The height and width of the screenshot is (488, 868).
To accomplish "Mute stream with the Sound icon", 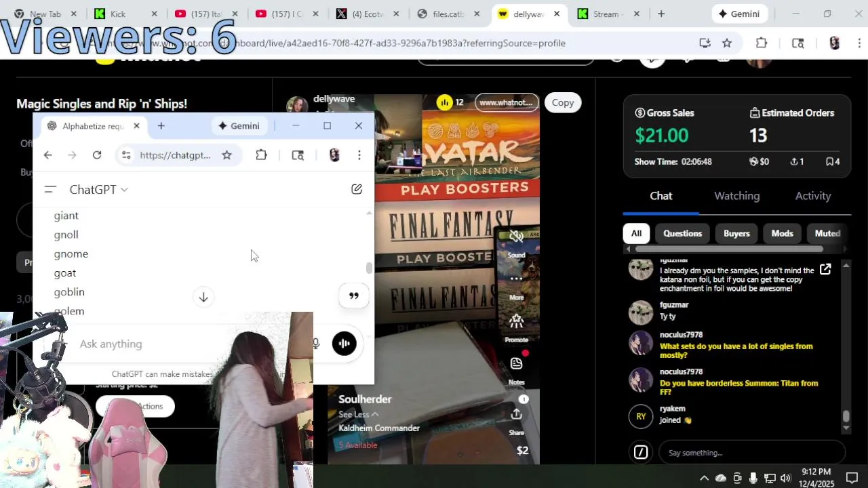I will tap(516, 237).
